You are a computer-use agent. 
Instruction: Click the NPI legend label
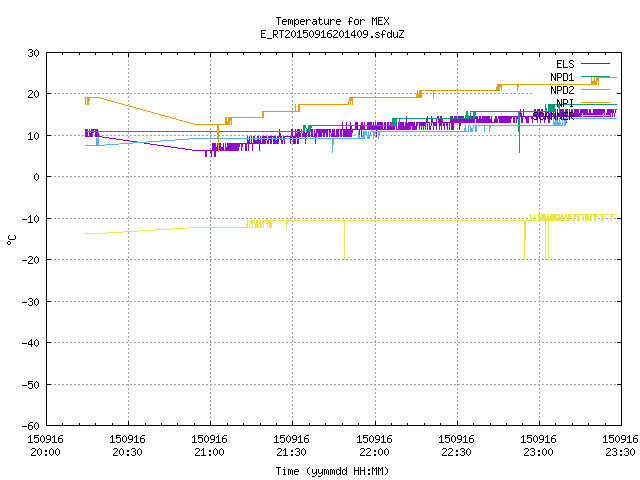(565, 103)
